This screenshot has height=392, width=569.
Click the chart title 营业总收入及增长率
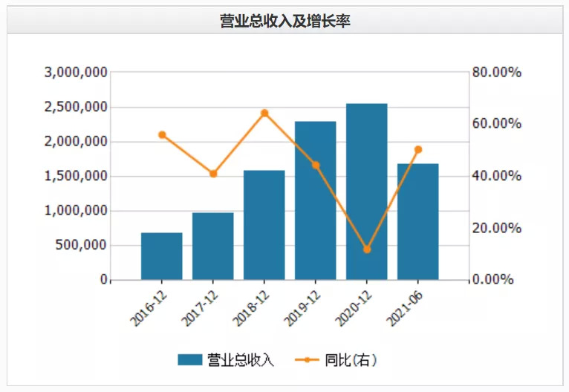(284, 21)
